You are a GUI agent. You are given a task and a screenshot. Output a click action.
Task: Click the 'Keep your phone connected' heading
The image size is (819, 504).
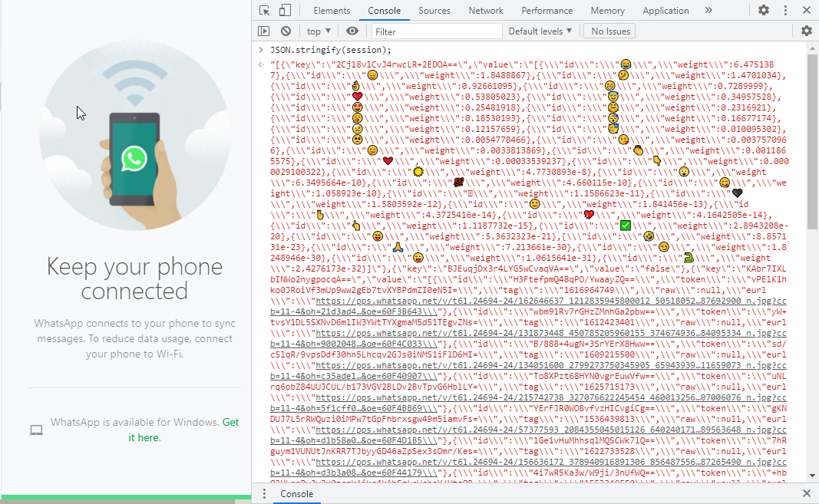click(x=135, y=278)
